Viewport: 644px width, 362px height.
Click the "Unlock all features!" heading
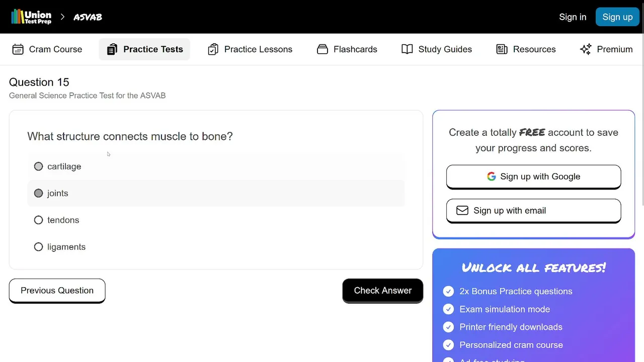pyautogui.click(x=534, y=268)
